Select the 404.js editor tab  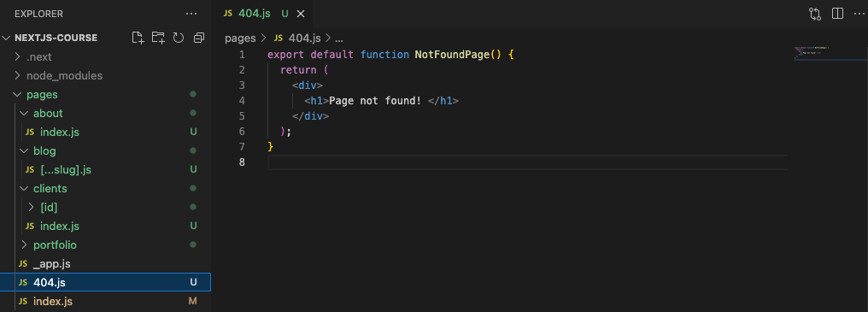tap(263, 14)
